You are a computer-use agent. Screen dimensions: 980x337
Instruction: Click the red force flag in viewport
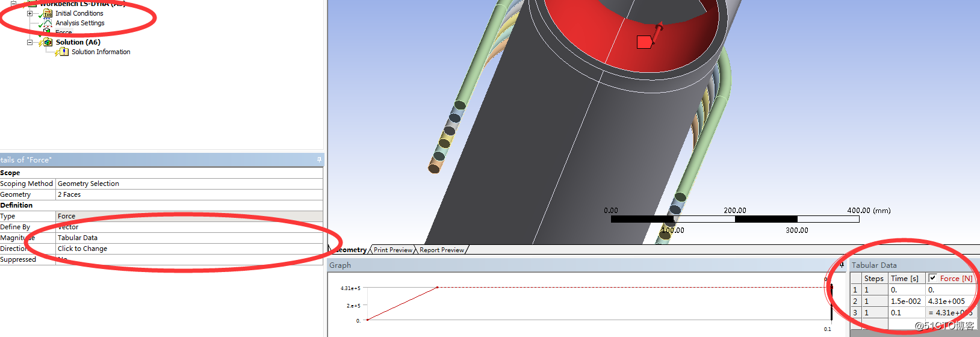(x=644, y=42)
